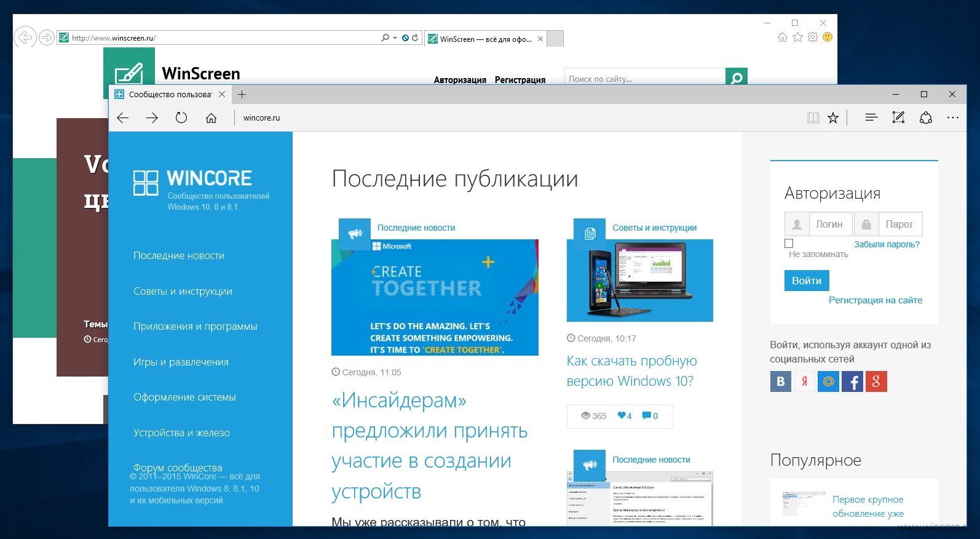Viewport: 980px width, 539px height.
Task: Go back in the Edge window
Action: 123,118
